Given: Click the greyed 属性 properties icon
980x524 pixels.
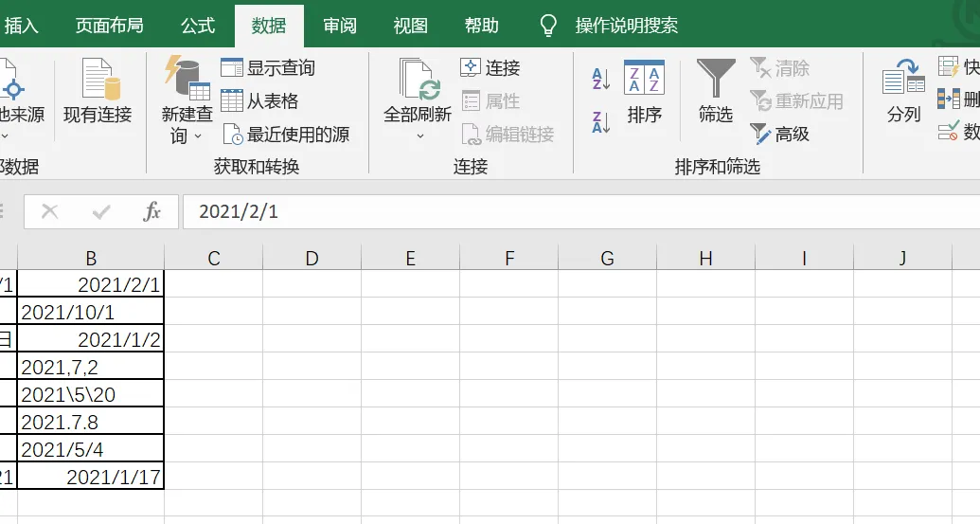Looking at the screenshot, I should 471,100.
